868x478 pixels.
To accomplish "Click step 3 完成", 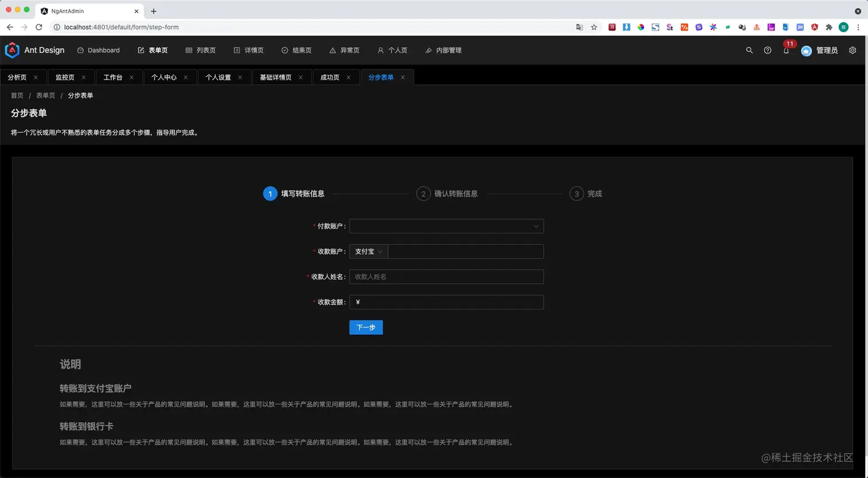I will pos(586,194).
